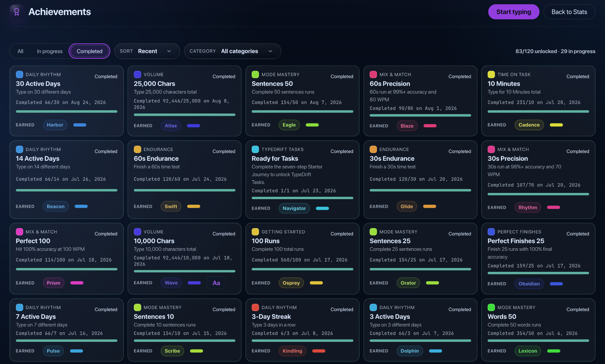The image size is (605, 364).
Task: Click the pink color swatch next to Rhythm
Action: tap(554, 207)
